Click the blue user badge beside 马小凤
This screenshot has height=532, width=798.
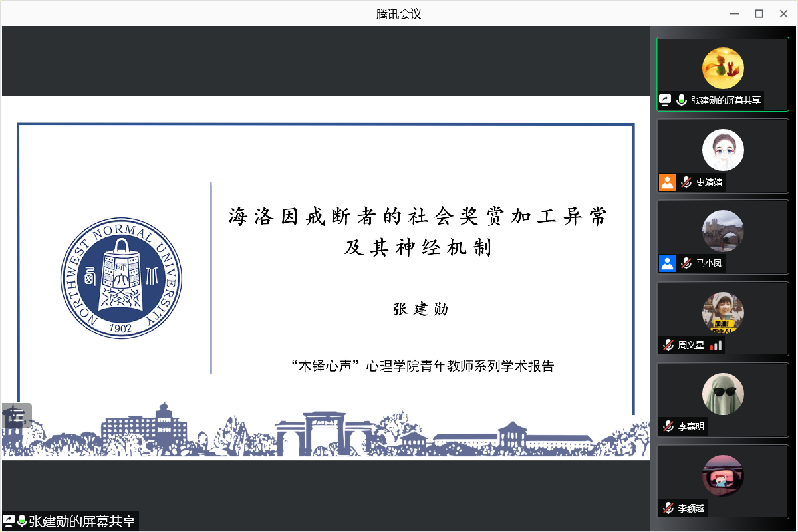click(x=667, y=263)
